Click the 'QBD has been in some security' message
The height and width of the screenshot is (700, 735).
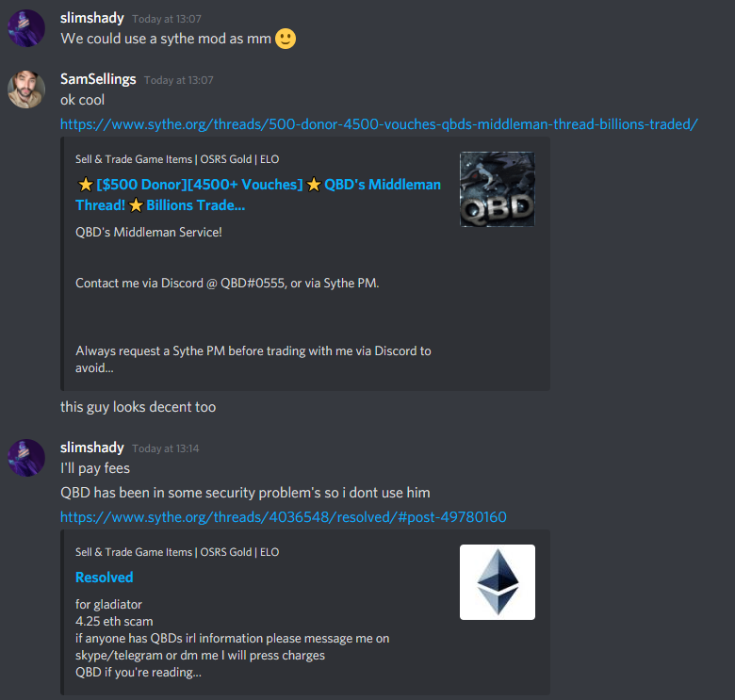pyautogui.click(x=245, y=493)
